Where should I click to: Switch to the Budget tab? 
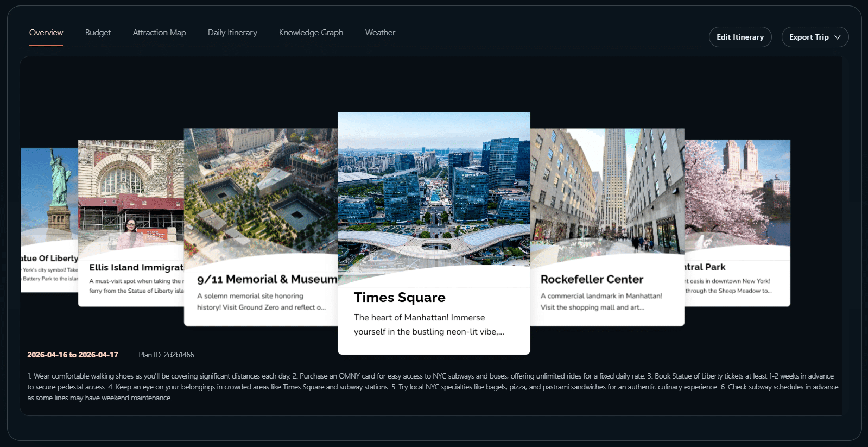tap(98, 33)
